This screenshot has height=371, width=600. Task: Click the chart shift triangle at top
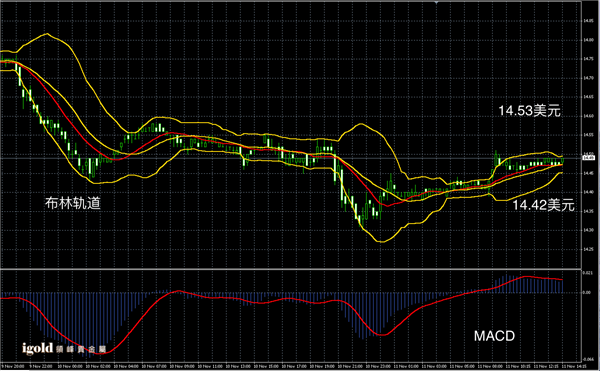coord(436,3)
